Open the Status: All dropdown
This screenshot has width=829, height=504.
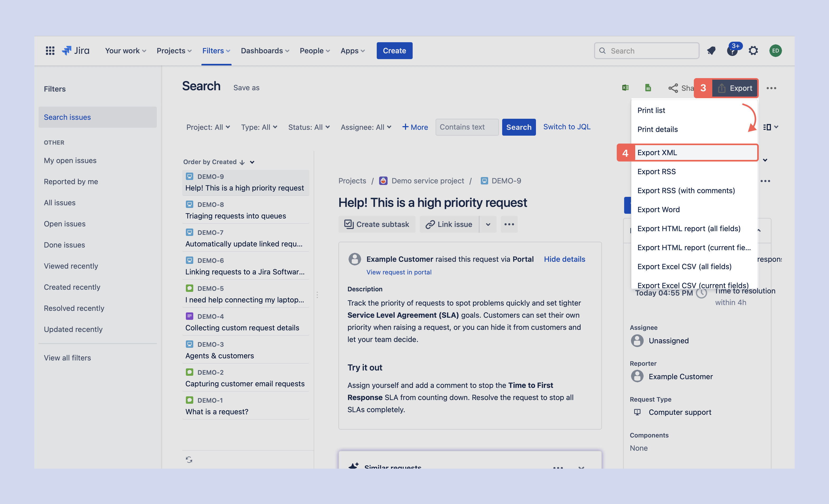[x=309, y=127]
